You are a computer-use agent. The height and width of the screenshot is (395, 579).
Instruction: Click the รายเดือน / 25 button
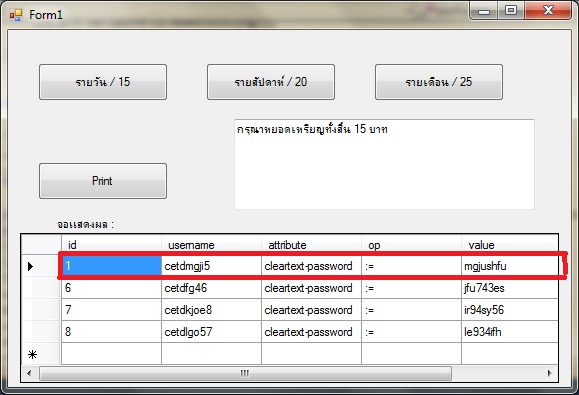pyautogui.click(x=439, y=82)
